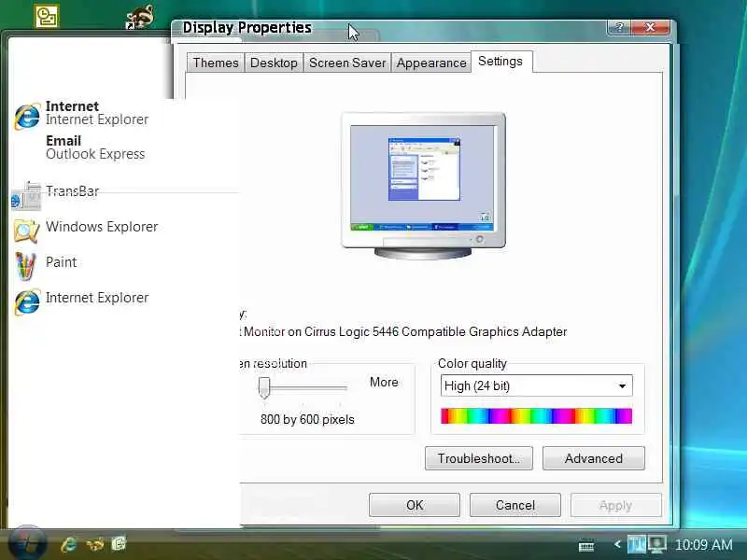747x560 pixels.
Task: Open the yellow desktop shortcut icon at top
Action: point(47,16)
